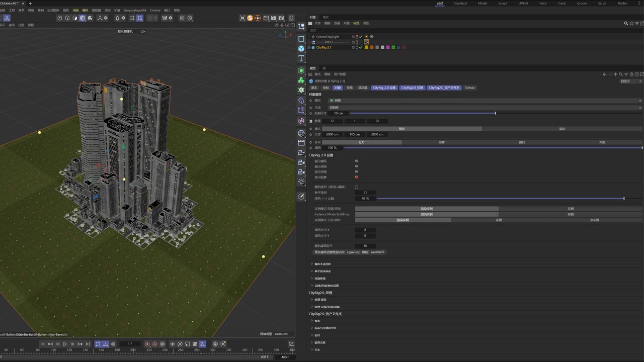This screenshot has height=362, width=644.
Task: Expand the last collapsed section in assets folder
Action: coord(312,349)
